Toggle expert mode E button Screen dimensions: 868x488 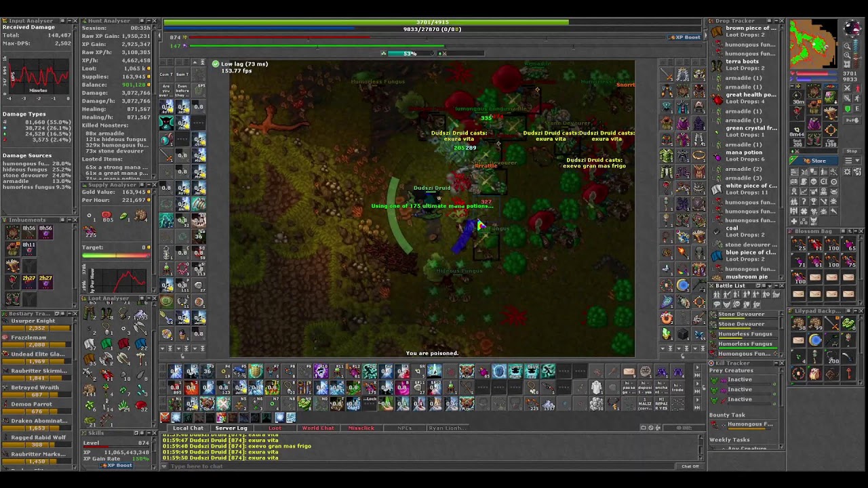click(856, 108)
